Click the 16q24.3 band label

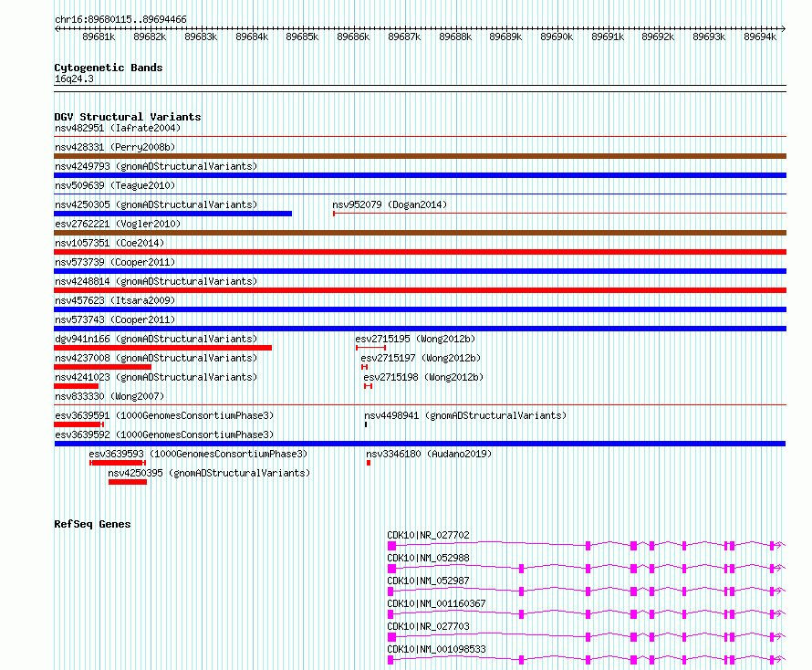[x=74, y=79]
